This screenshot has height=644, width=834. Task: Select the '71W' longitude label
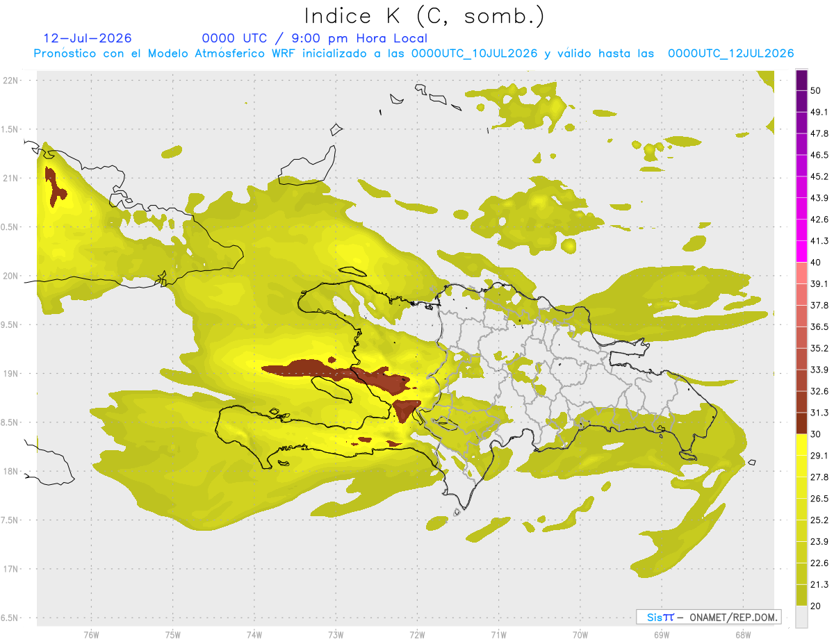[498, 634]
